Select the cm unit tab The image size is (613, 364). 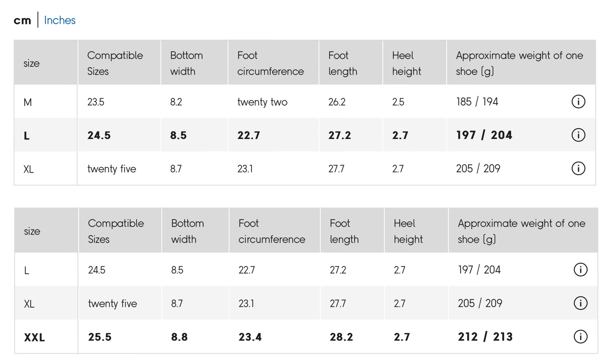coord(22,20)
